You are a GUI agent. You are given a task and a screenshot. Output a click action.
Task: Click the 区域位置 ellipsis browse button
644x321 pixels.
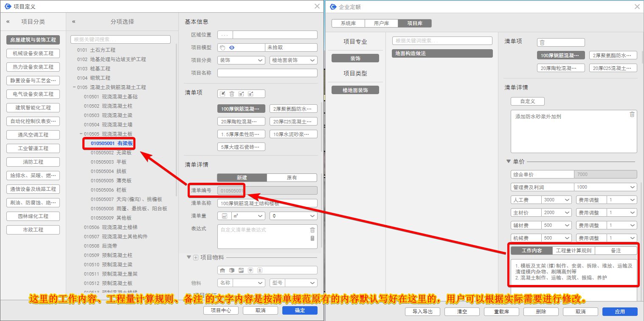coord(225,35)
